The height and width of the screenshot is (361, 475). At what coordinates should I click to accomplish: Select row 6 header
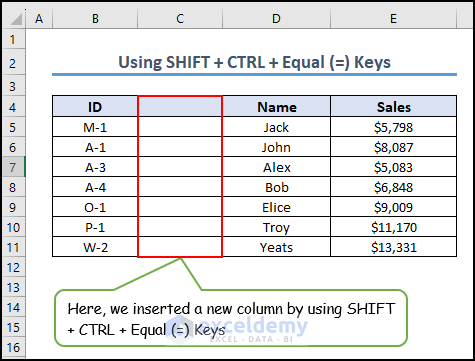tap(13, 147)
